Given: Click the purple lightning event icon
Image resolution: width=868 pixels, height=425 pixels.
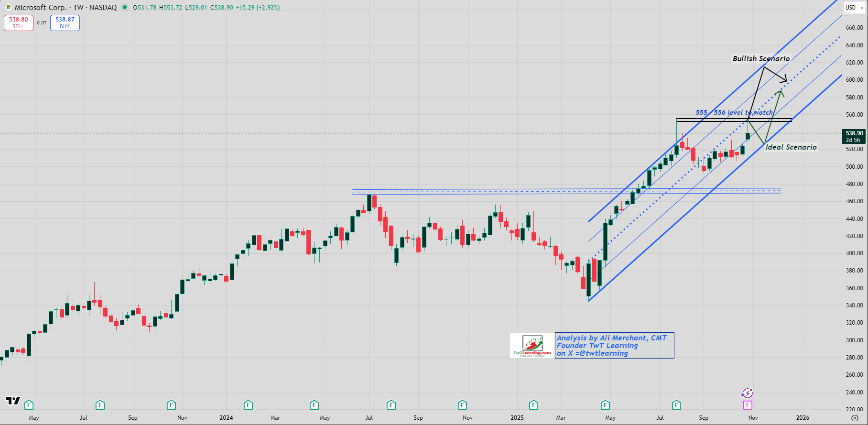Looking at the screenshot, I should (747, 393).
